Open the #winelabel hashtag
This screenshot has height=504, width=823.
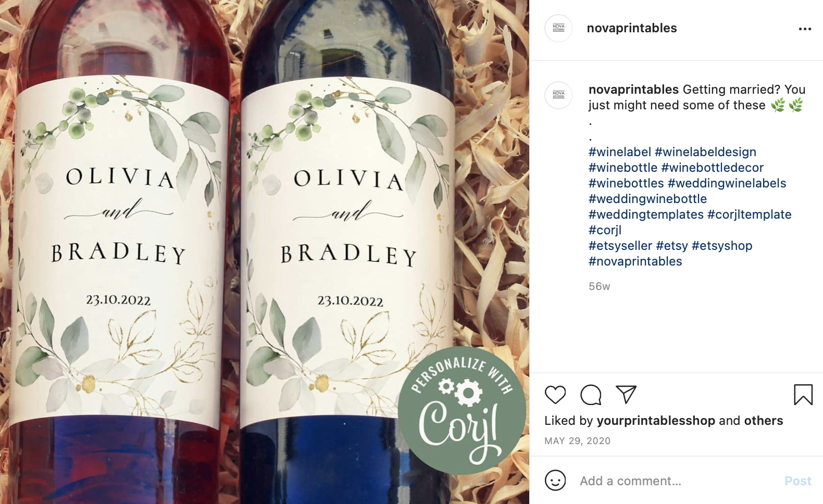[620, 152]
